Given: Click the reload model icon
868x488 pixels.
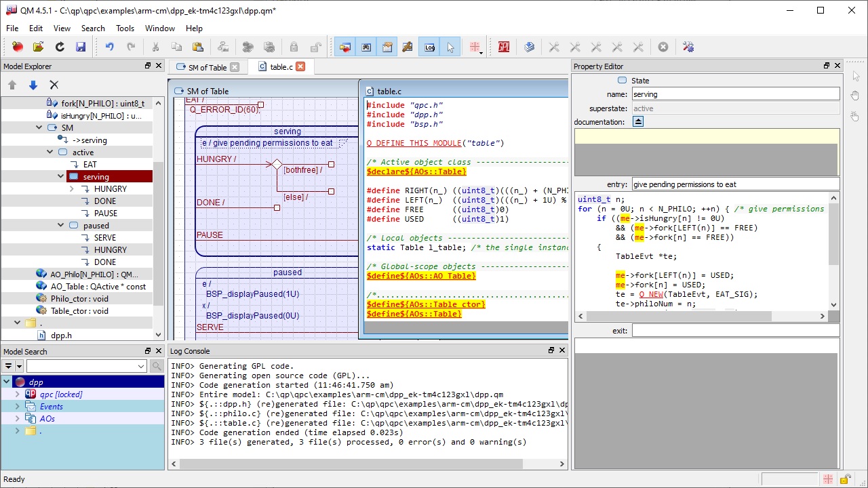Looking at the screenshot, I should (60, 47).
